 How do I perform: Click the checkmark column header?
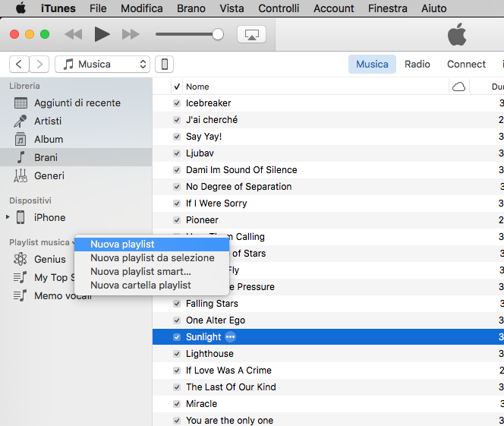coord(177,87)
